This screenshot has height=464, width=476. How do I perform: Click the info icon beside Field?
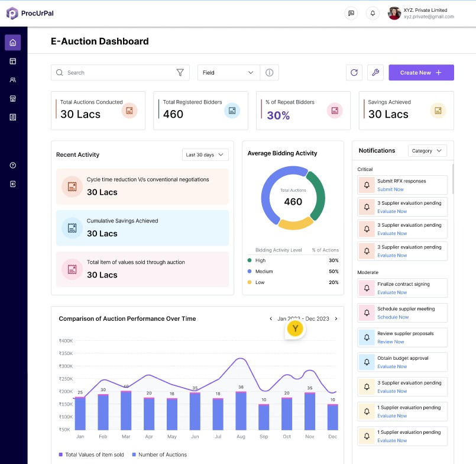pos(269,73)
